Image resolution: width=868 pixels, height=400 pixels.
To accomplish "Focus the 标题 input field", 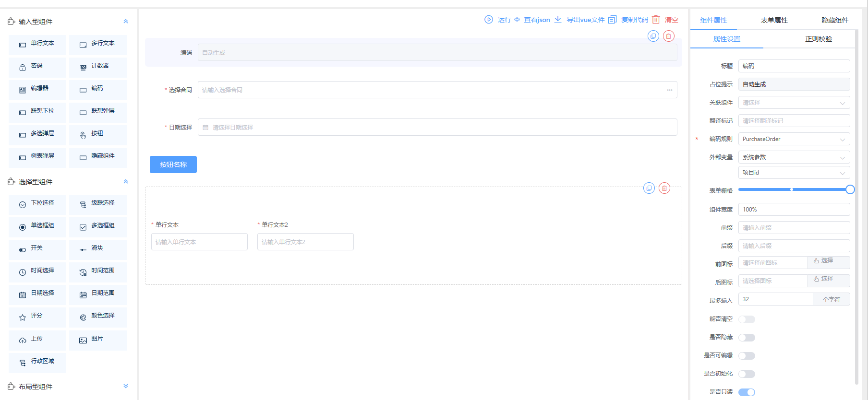I will point(794,66).
